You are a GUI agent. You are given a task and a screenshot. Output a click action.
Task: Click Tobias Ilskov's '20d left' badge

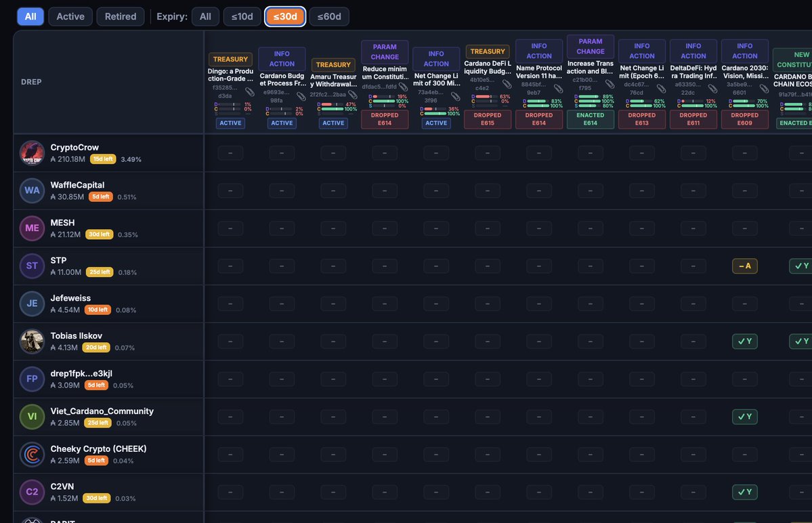(96, 348)
